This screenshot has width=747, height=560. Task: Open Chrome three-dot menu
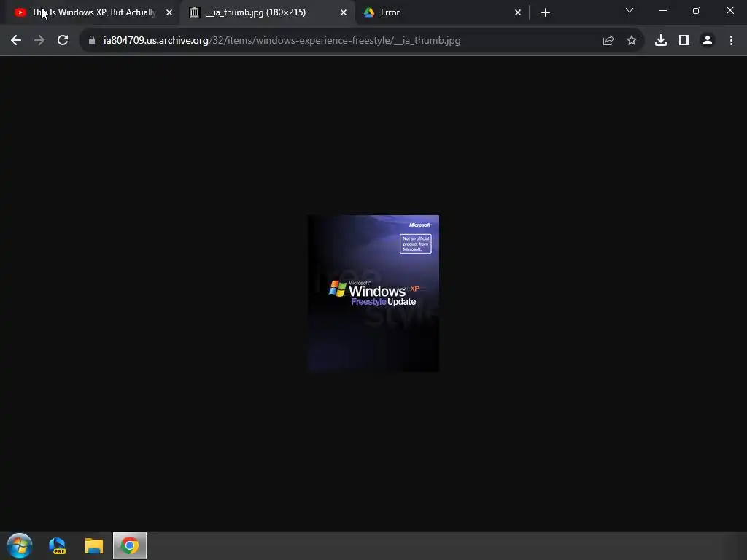click(x=731, y=41)
